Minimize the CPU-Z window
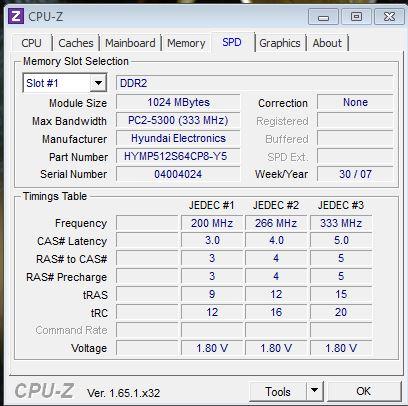408x406 pixels. click(323, 17)
